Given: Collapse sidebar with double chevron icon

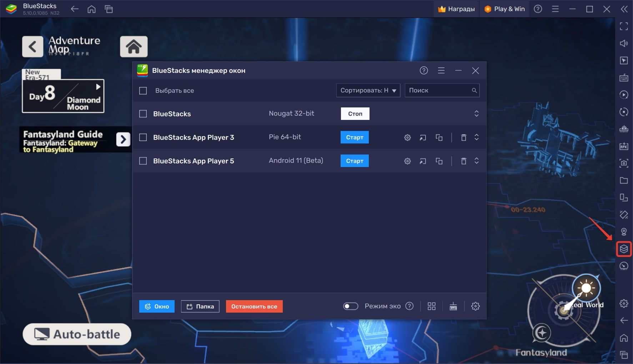Looking at the screenshot, I should 624,9.
